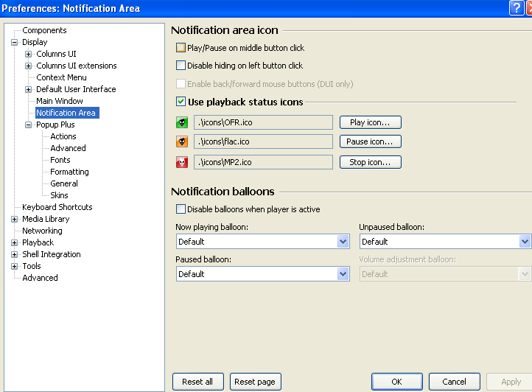Click the red stop status icon
The image size is (532, 392).
click(x=182, y=161)
